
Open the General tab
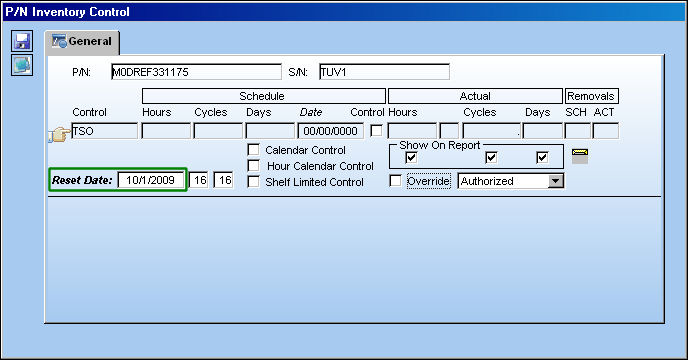pyautogui.click(x=82, y=42)
